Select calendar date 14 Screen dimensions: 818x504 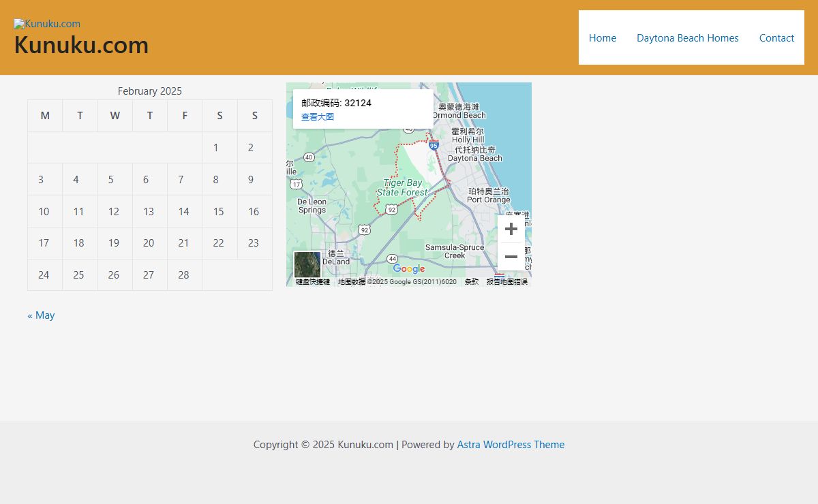click(184, 212)
